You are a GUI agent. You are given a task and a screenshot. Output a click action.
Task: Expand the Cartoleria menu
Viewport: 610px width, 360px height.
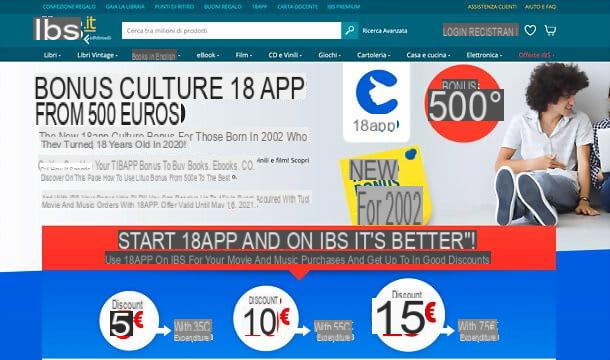[x=373, y=55]
